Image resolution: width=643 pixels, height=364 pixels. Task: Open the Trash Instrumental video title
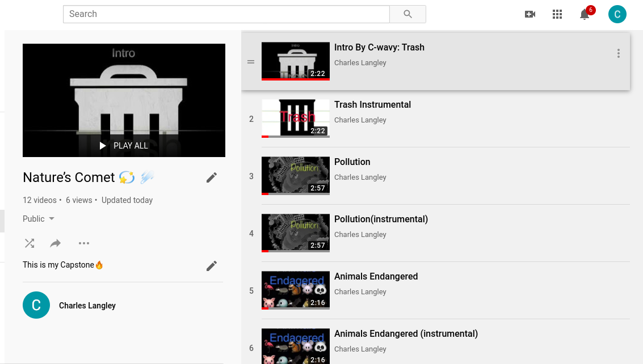[372, 104]
